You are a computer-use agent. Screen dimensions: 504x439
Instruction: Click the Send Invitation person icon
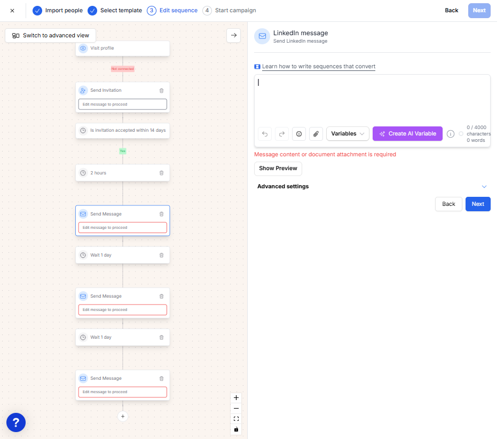point(83,91)
